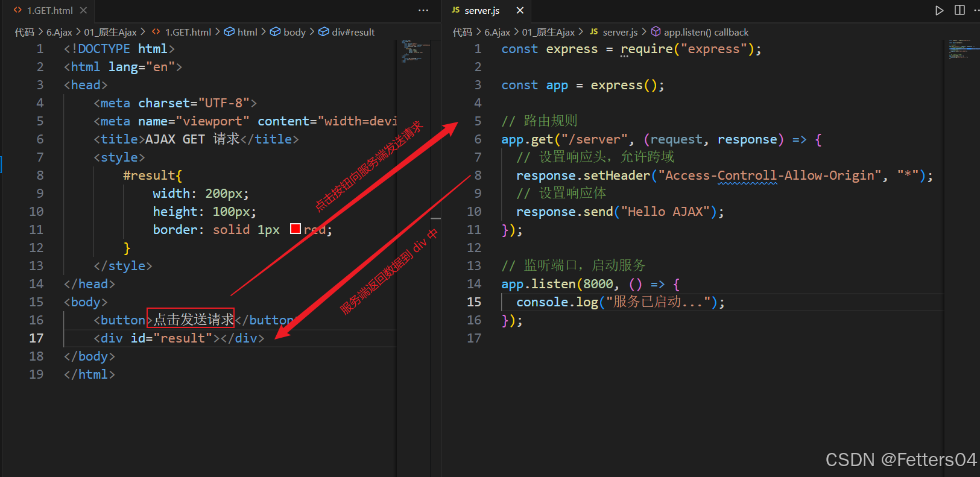Viewport: 980px width, 477px height.
Task: Click the div#result symbol icon in breadcrumb
Action: (324, 32)
